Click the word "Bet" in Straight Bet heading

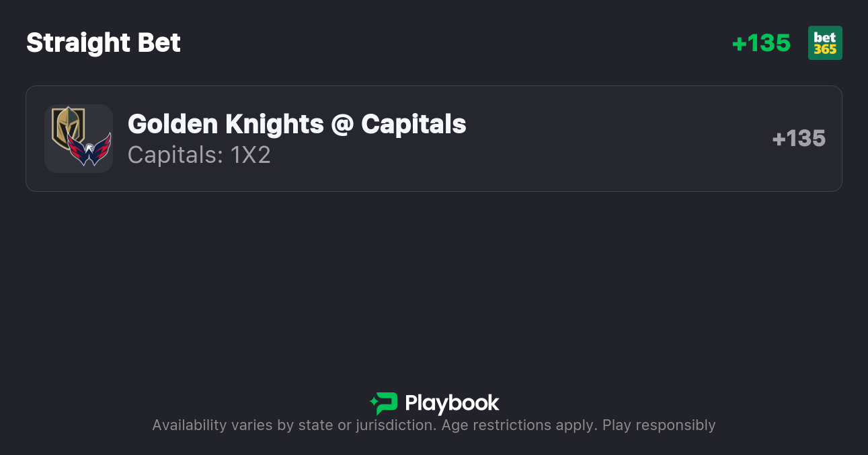(159, 43)
